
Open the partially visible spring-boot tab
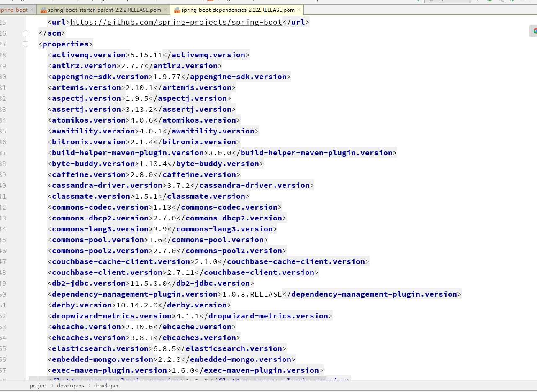[14, 10]
